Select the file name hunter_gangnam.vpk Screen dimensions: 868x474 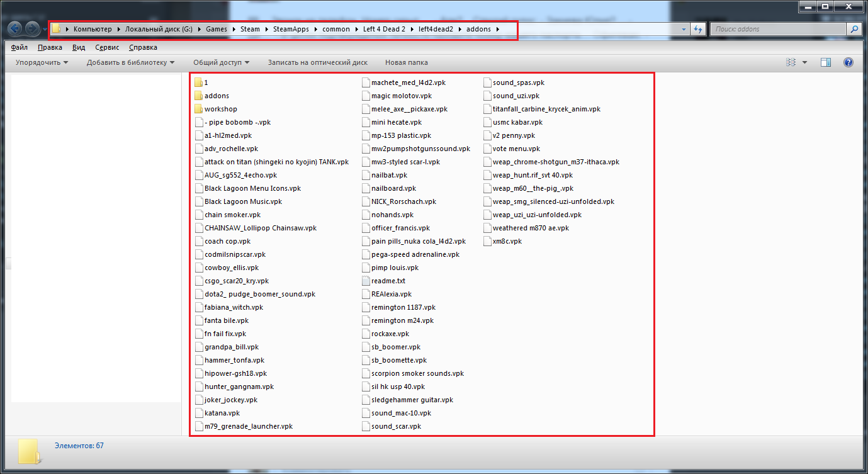[239, 387]
